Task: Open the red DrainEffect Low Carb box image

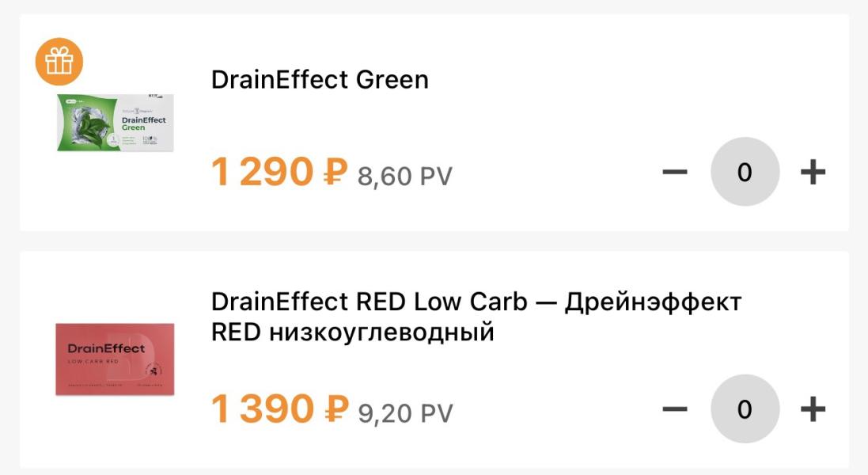Action: pyautogui.click(x=116, y=359)
